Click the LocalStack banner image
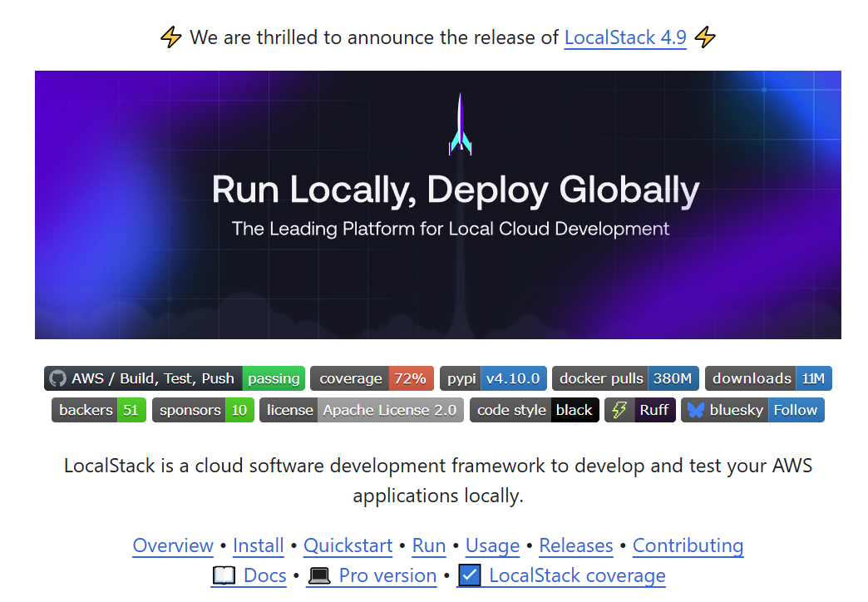 tap(438, 205)
